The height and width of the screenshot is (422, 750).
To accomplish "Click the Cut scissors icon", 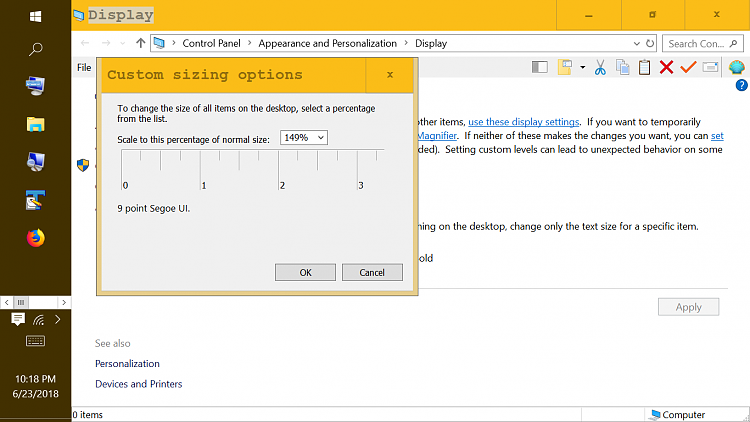I will [x=600, y=67].
